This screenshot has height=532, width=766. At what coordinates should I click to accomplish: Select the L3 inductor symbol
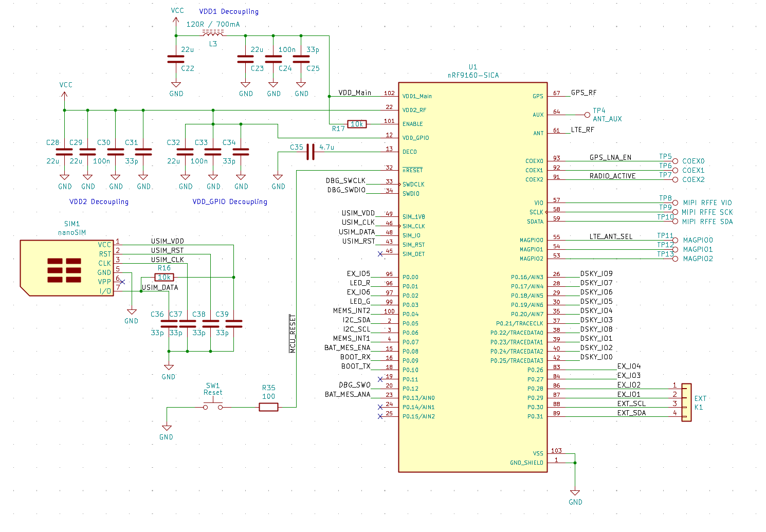click(x=213, y=33)
